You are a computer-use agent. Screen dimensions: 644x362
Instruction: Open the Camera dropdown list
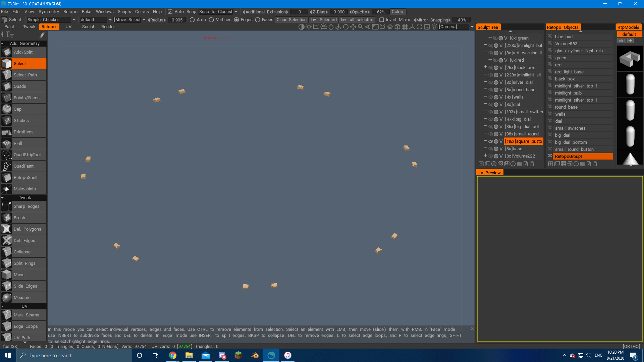coord(472,27)
